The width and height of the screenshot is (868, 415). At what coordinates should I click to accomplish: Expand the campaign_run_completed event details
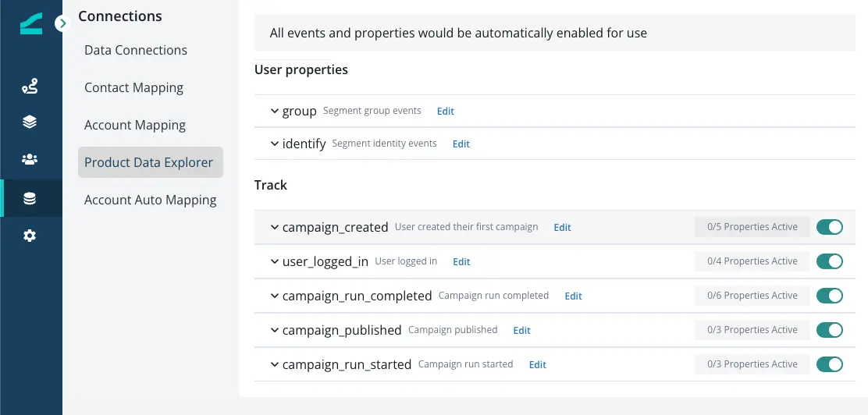[x=275, y=296]
